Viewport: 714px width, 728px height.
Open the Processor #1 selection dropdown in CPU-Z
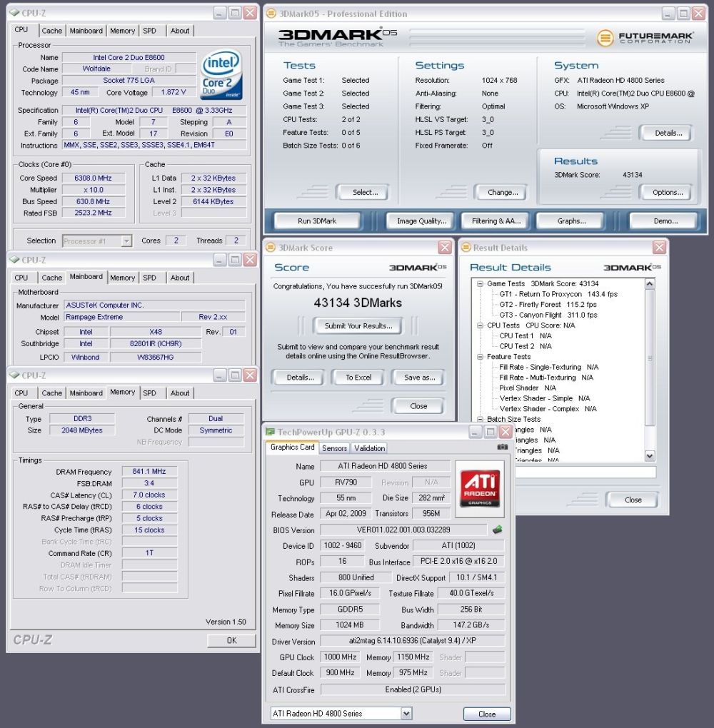126,241
